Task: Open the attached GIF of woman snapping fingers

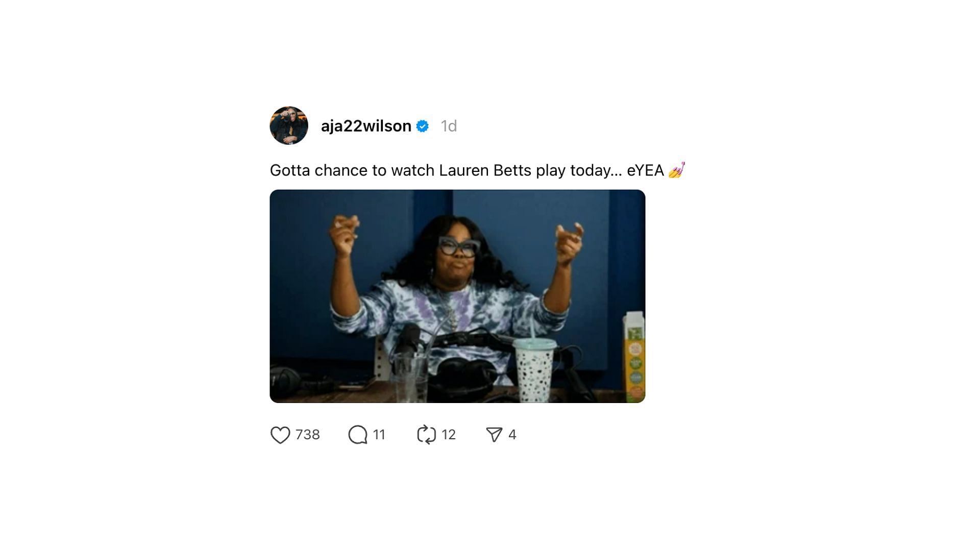Action: [457, 296]
